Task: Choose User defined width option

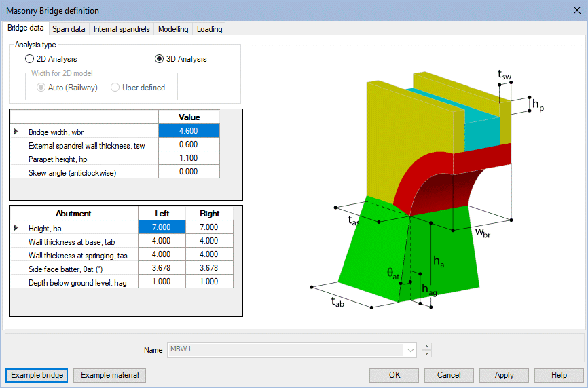Action: tap(115, 88)
